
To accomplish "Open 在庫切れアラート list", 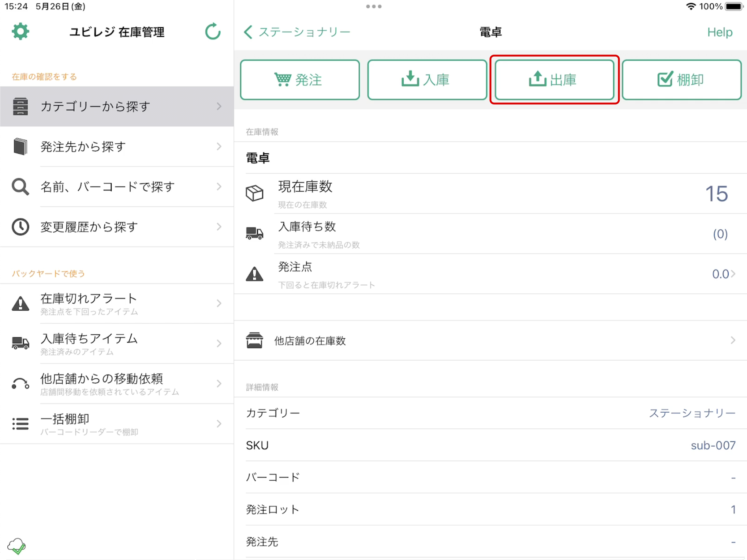I will [x=117, y=304].
